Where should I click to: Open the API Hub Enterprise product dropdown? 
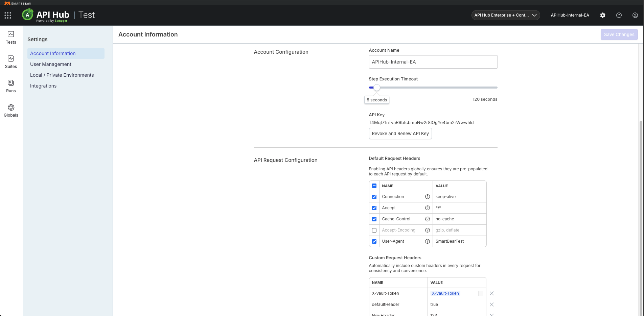click(x=506, y=15)
